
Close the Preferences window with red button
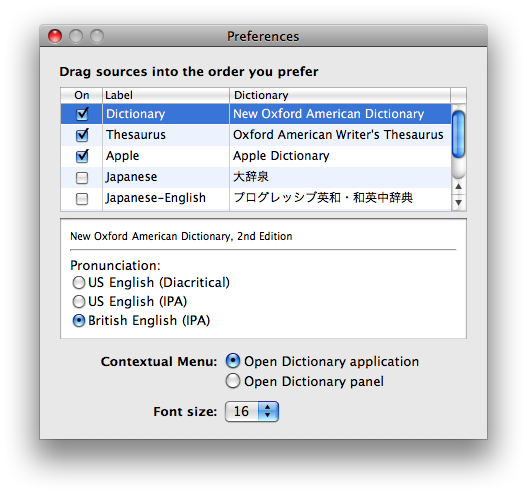coord(55,36)
